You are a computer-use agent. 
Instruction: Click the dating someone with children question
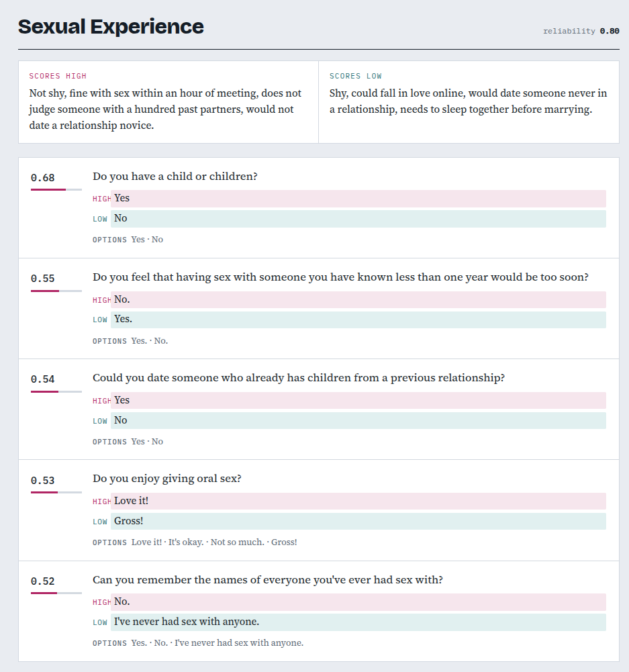coord(299,378)
